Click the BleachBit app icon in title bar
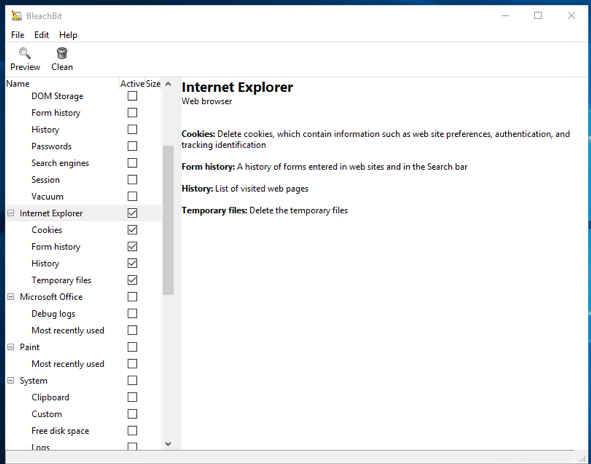The height and width of the screenshot is (464, 591). tap(17, 15)
